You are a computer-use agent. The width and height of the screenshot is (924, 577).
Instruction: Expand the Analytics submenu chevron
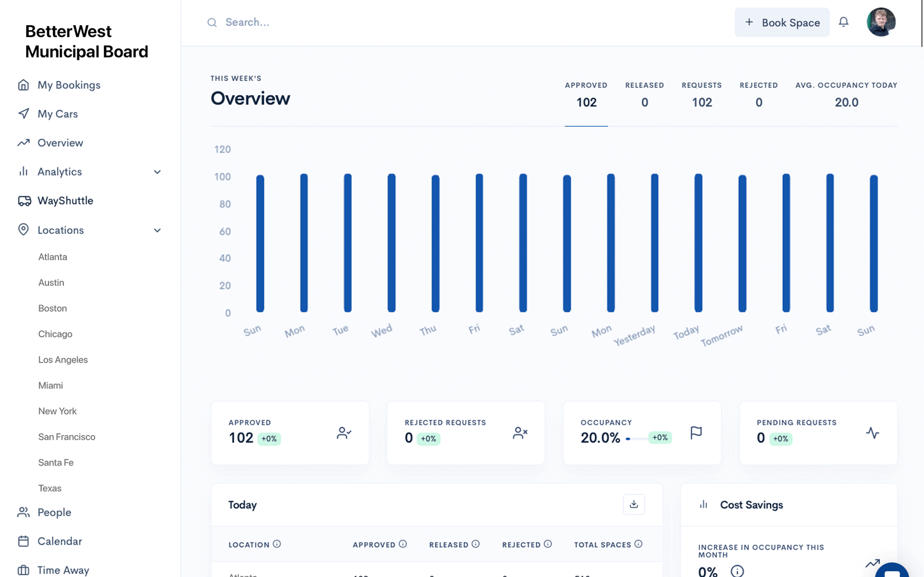pos(157,172)
